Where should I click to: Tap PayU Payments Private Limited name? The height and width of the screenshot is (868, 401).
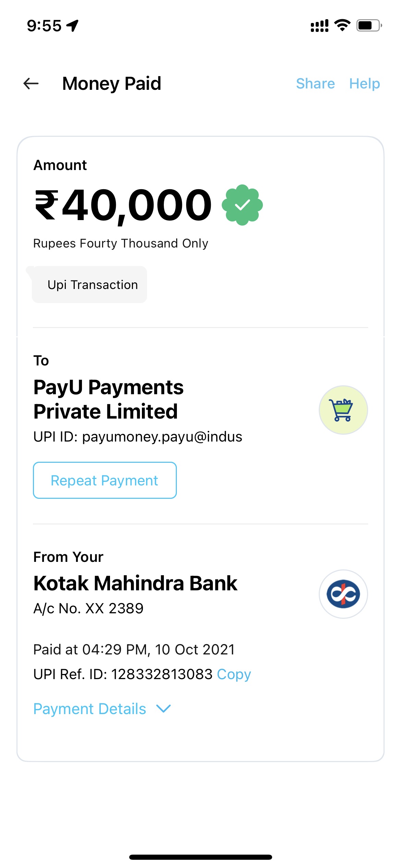(108, 399)
